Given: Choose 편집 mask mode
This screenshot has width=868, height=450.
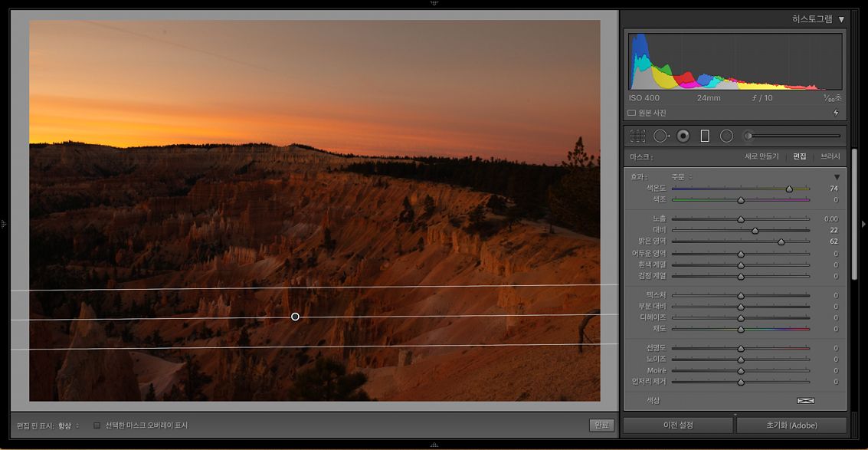Looking at the screenshot, I should (799, 157).
